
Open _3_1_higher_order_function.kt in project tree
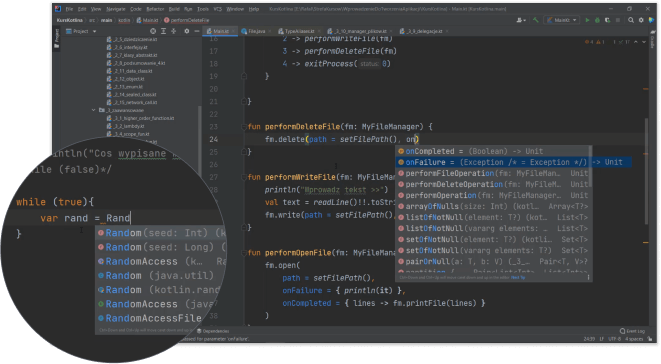[x=140, y=118]
